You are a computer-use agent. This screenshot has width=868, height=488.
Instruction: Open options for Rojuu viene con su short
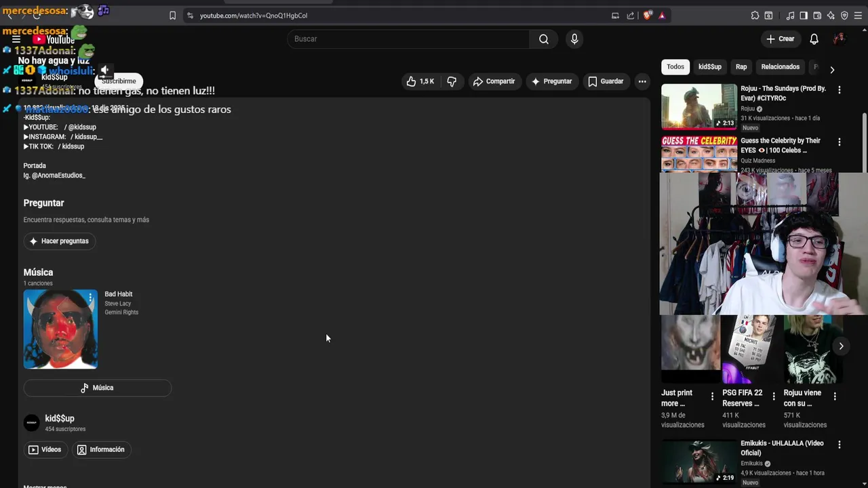(835, 396)
